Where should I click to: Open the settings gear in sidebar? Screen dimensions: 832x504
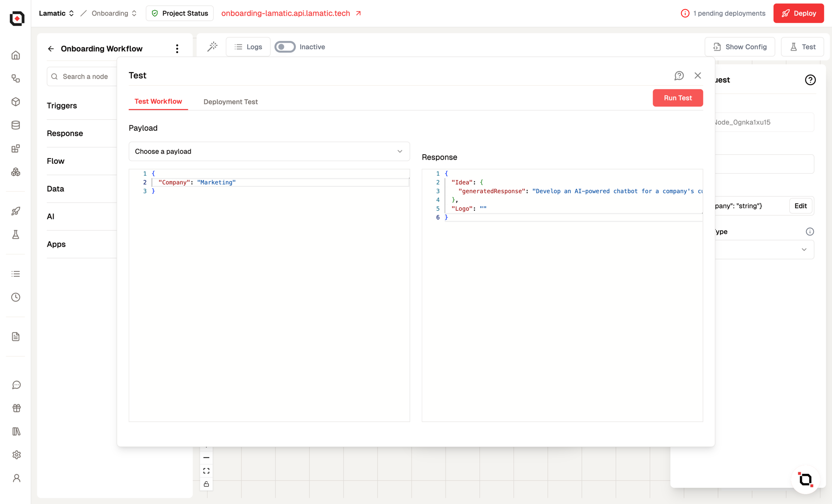pyautogui.click(x=17, y=455)
